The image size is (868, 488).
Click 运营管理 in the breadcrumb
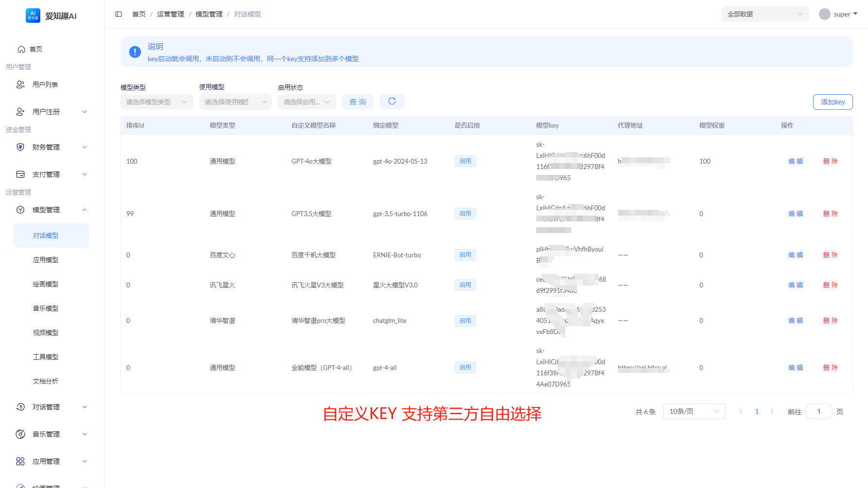coord(170,14)
